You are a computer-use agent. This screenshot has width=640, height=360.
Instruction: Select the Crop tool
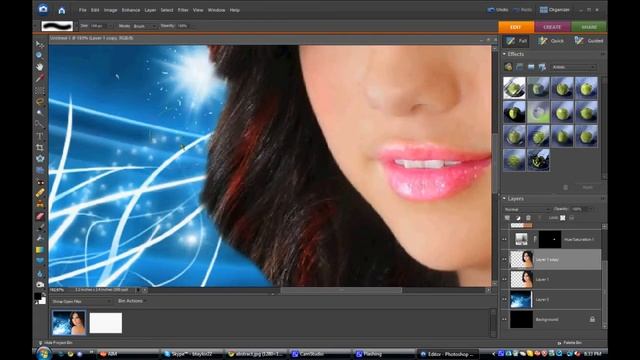pyautogui.click(x=40, y=147)
